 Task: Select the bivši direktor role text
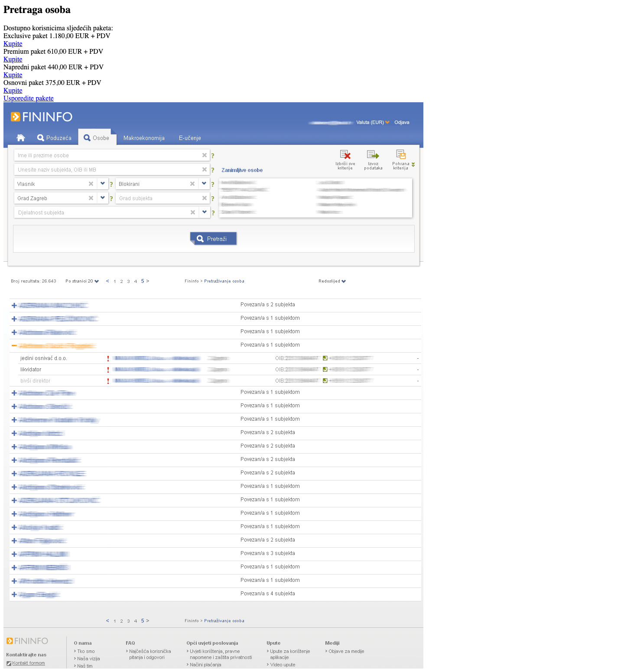click(x=35, y=381)
